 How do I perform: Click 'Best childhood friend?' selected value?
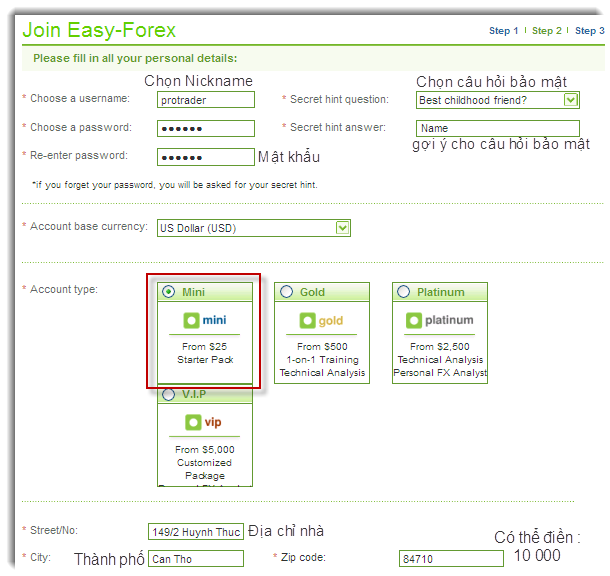pyautogui.click(x=473, y=100)
